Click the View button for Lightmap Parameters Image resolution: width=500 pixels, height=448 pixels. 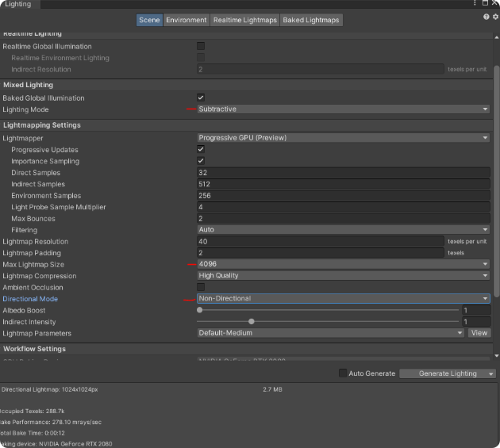click(479, 333)
